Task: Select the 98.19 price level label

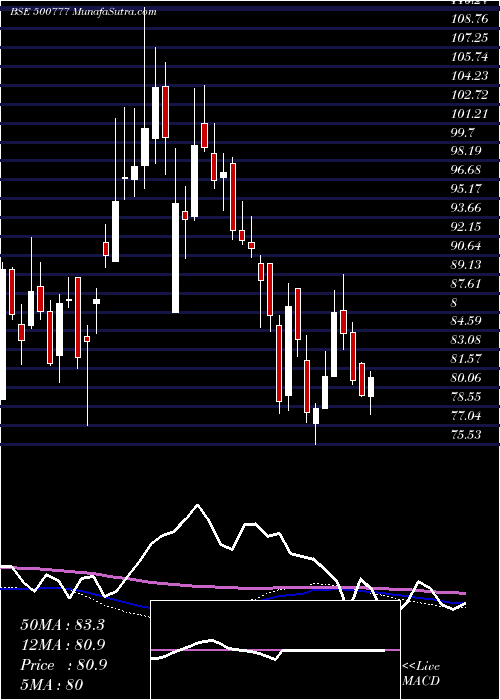Action: click(x=467, y=151)
